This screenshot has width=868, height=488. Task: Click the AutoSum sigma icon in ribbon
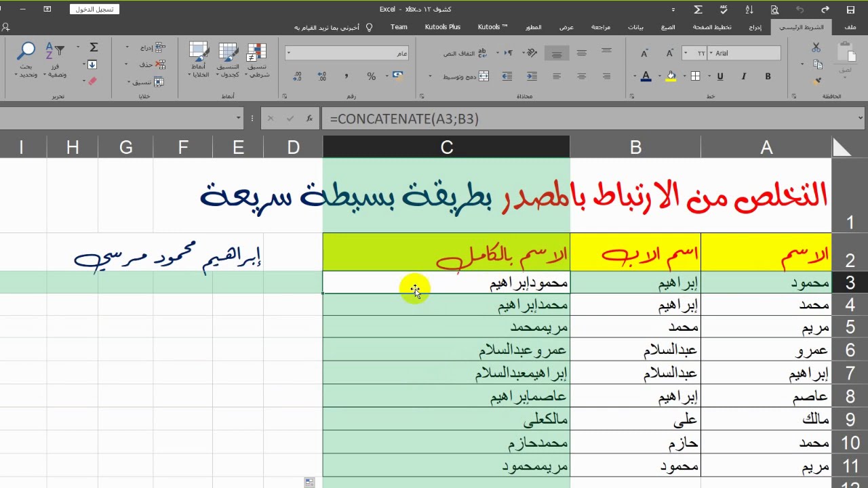click(94, 47)
